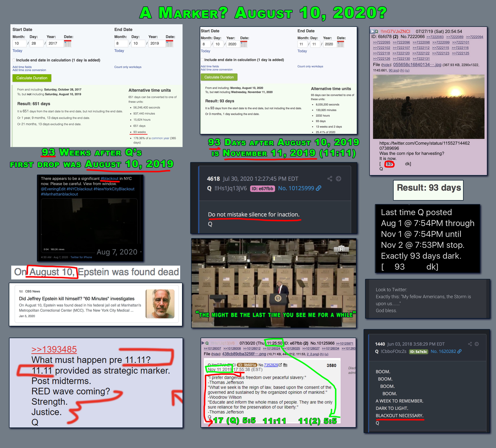Click '90.jpg' link in file info
This screenshot has width=496, height=448.
pos(393,70)
